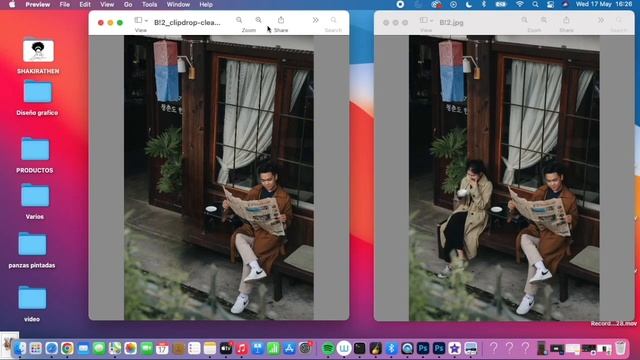Open Music app from the Dock

[x=242, y=348]
